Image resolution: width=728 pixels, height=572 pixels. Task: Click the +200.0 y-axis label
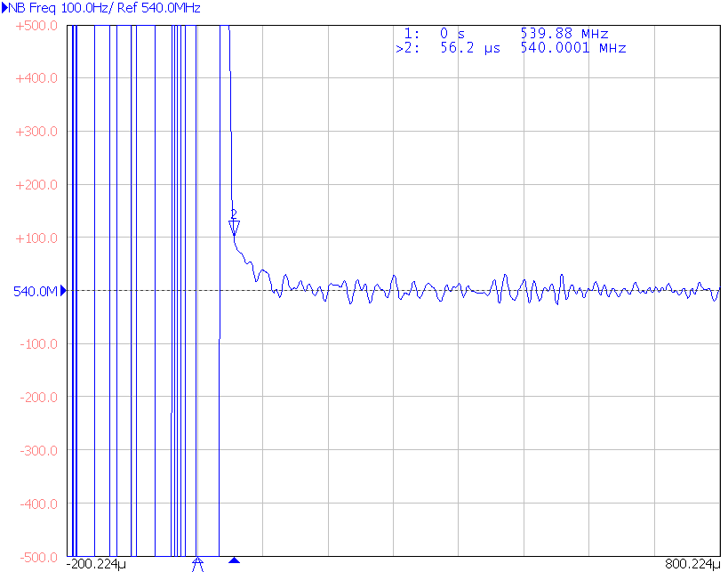[x=36, y=185]
